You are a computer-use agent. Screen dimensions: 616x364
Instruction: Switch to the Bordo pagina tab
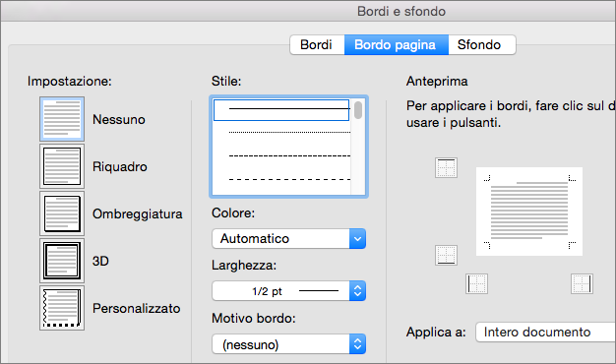click(396, 45)
